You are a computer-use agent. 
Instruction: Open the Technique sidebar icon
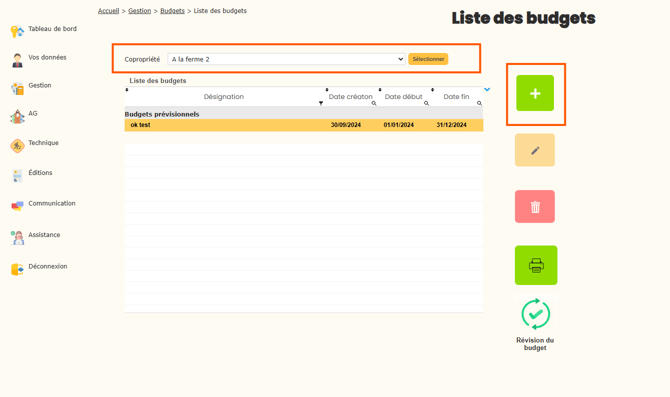pos(17,146)
